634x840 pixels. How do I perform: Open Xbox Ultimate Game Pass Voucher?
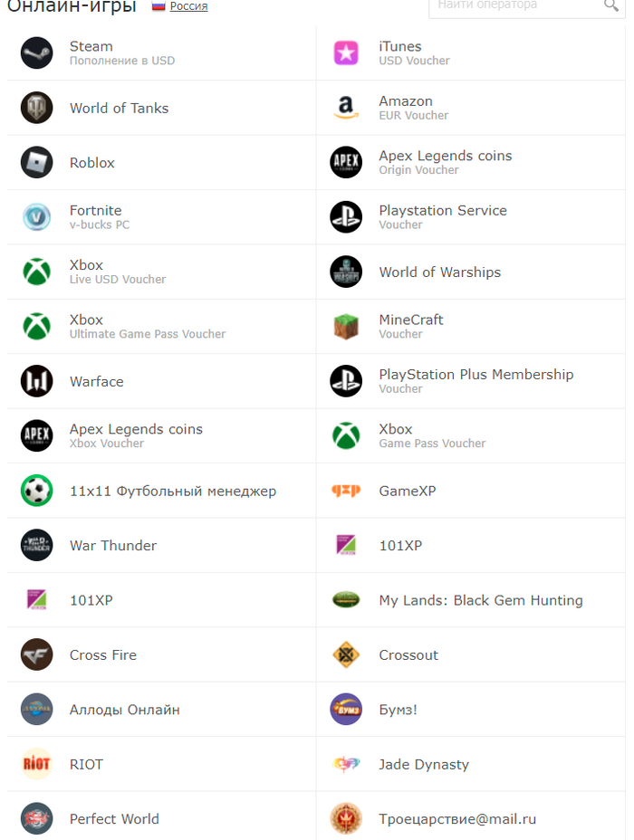pos(148,326)
